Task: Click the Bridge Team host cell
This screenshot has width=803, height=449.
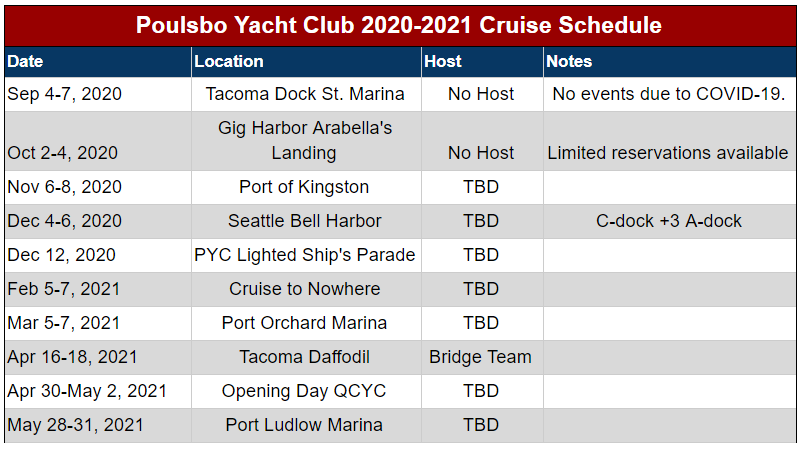Action: [480, 357]
